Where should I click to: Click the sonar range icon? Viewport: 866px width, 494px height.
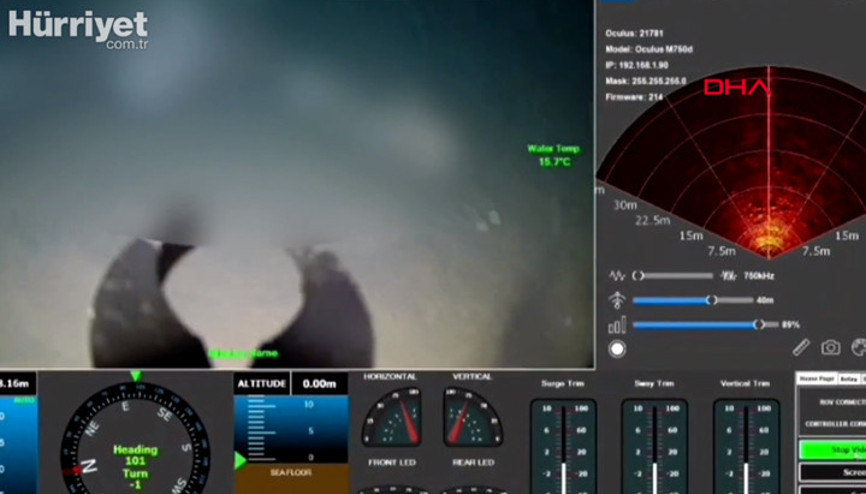coord(617,300)
